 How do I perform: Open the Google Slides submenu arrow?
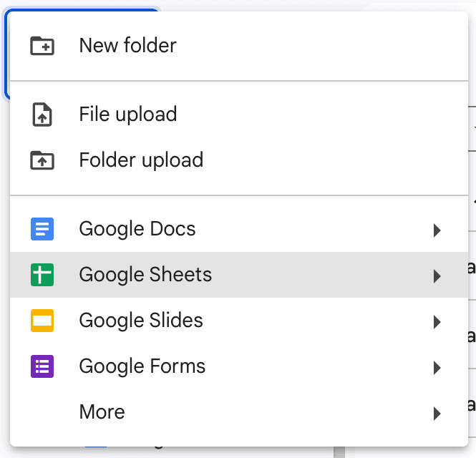(x=437, y=321)
